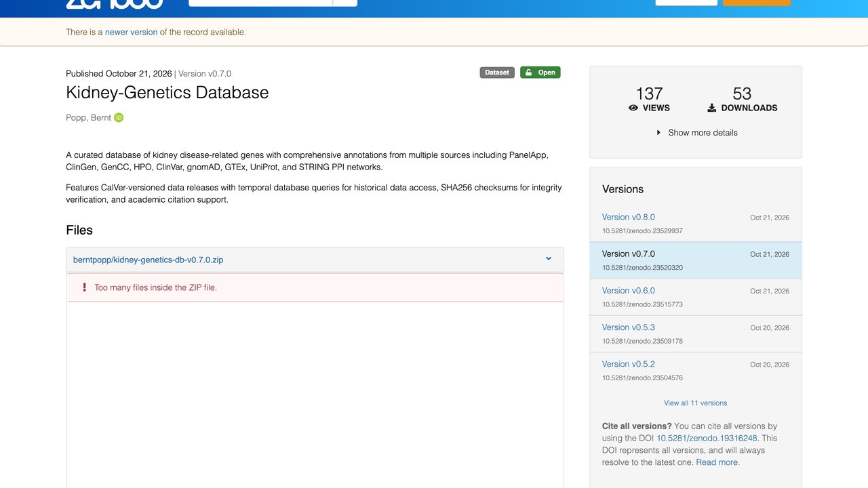The width and height of the screenshot is (868, 488).
Task: Click 'Too many files inside the ZIP file' message
Action: 155,287
